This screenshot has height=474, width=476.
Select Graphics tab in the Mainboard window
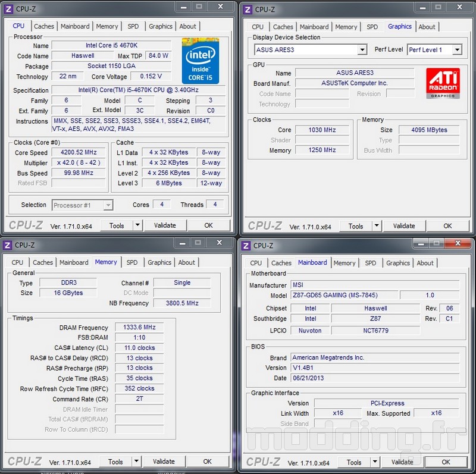pyautogui.click(x=397, y=263)
